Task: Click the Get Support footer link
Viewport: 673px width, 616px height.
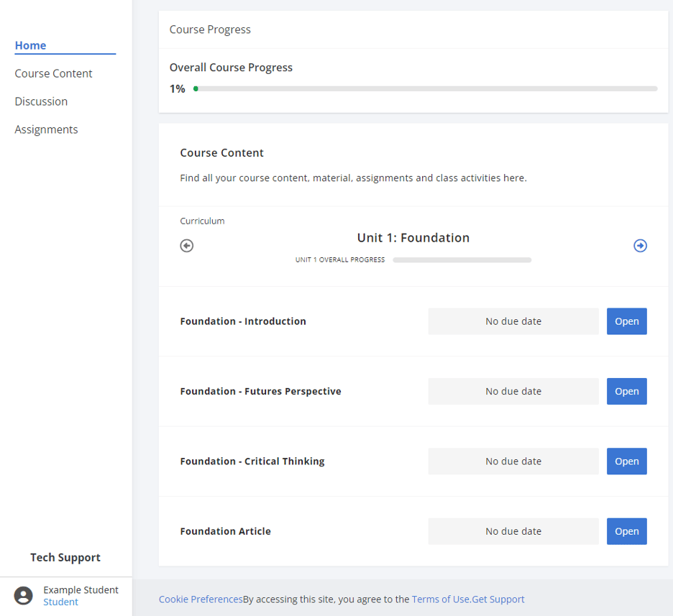Action: [498, 599]
